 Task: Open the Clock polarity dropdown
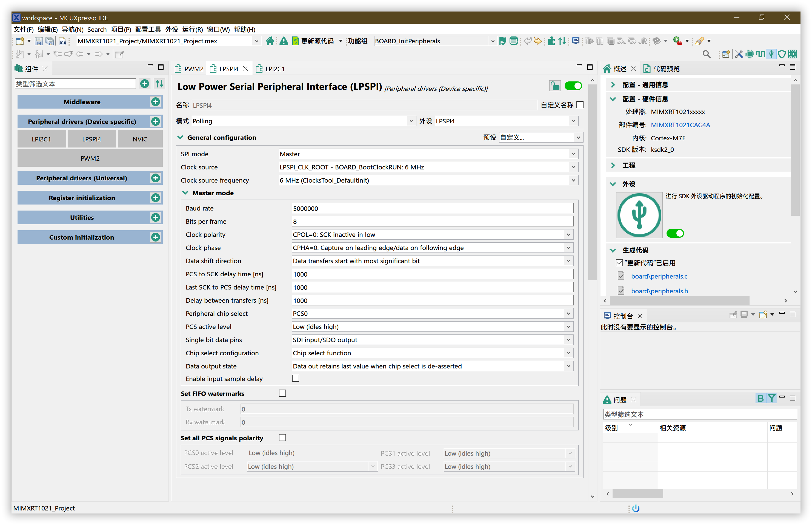[432, 235]
